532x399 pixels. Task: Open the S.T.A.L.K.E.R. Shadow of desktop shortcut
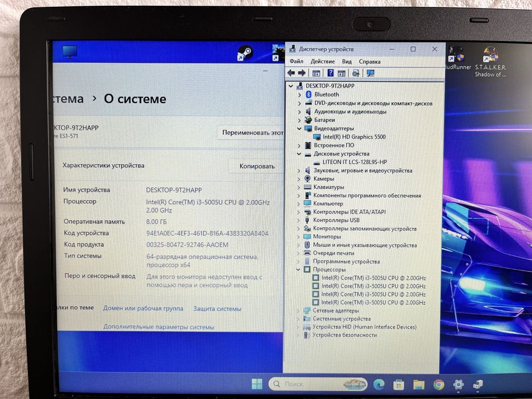[490, 62]
